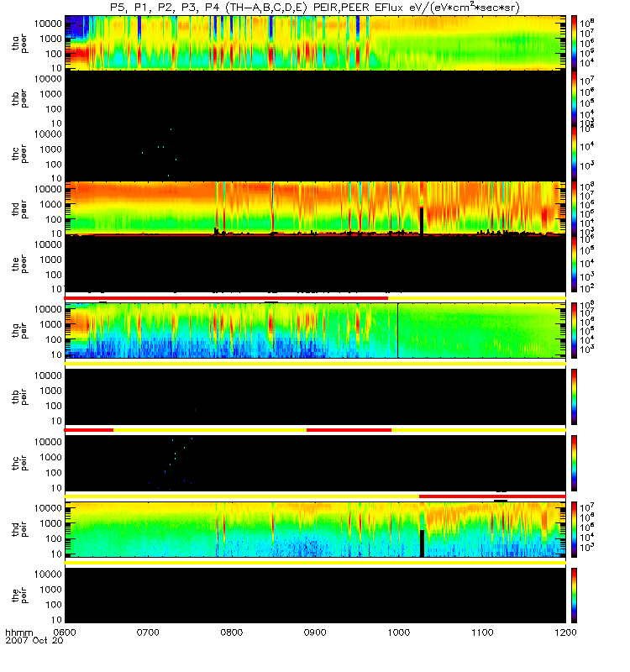This screenshot has width=630, height=672.
Task: Click the 0800 time axis tick label
Action: click(x=232, y=633)
